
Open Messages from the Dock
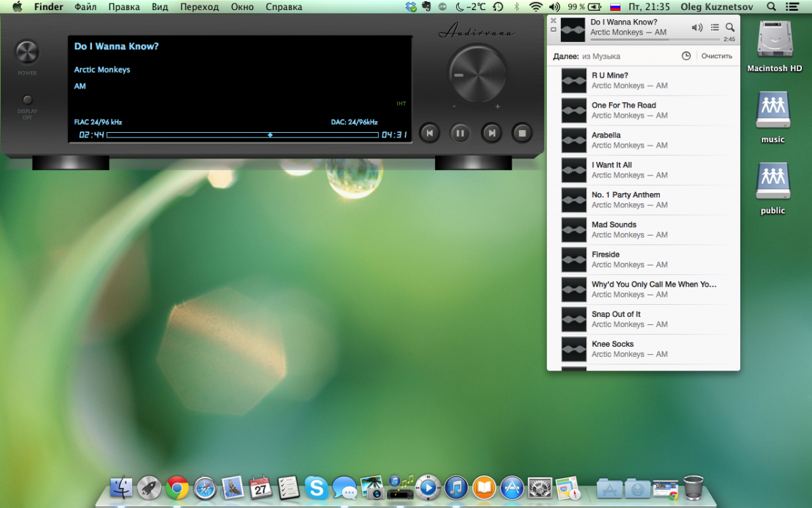(x=344, y=487)
